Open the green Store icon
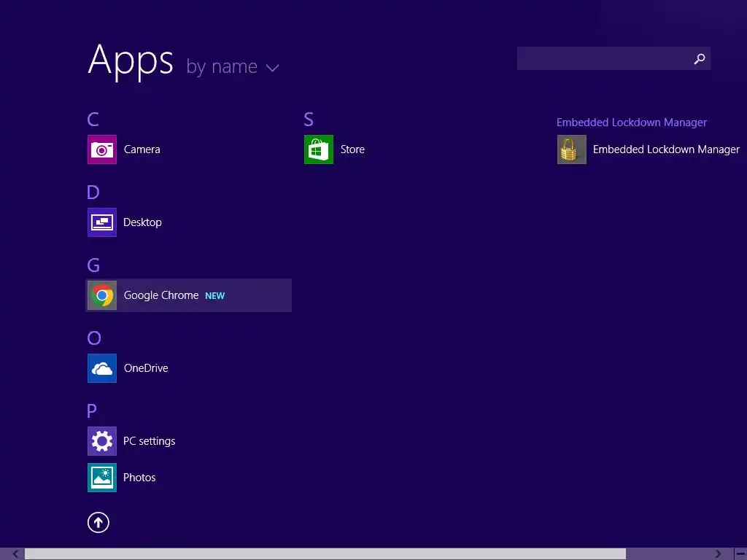747x560 pixels. 319,149
